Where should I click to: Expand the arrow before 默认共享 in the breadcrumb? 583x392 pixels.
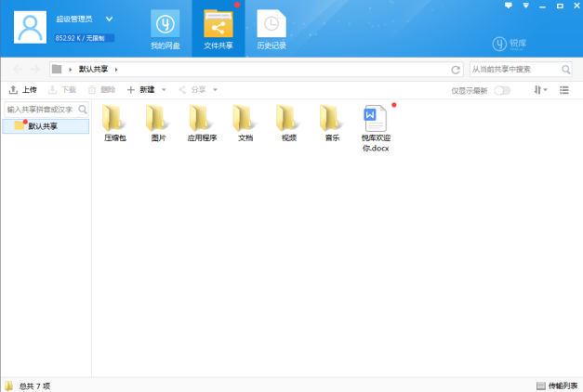(x=70, y=70)
